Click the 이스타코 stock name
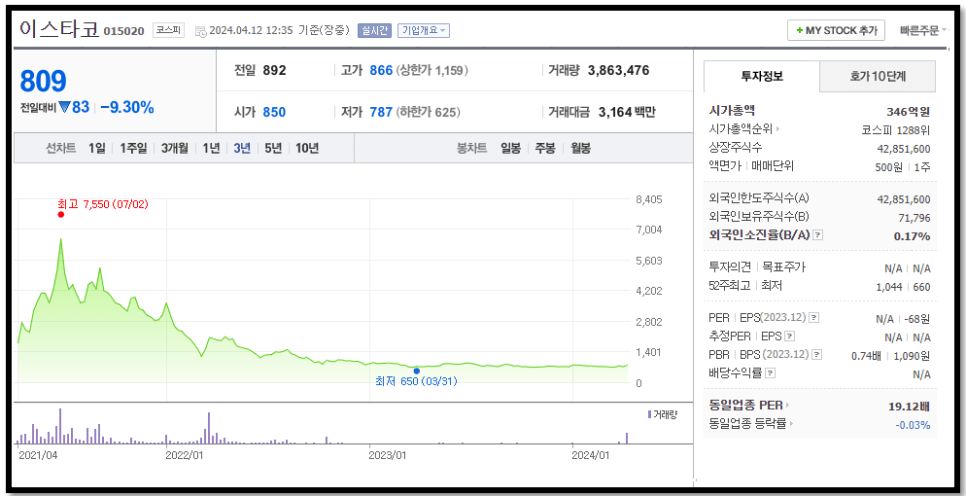The image size is (966, 496). point(59,28)
